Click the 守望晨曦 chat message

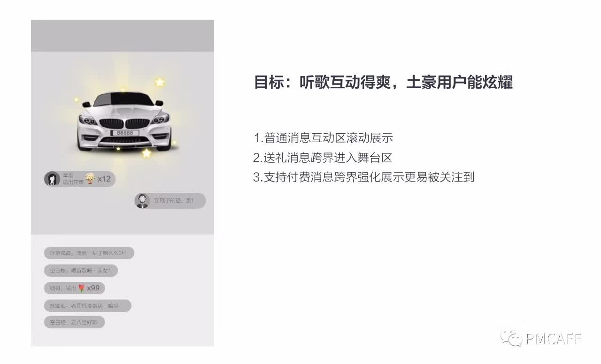click(x=89, y=253)
